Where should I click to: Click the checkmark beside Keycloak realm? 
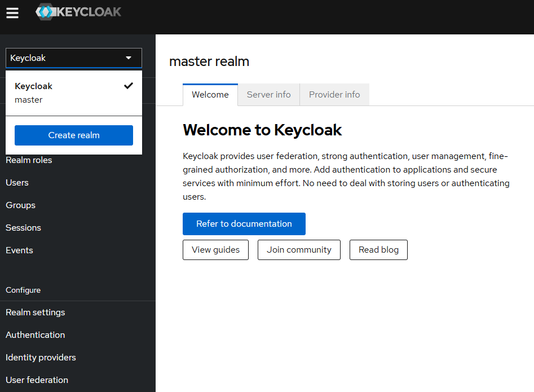(129, 86)
